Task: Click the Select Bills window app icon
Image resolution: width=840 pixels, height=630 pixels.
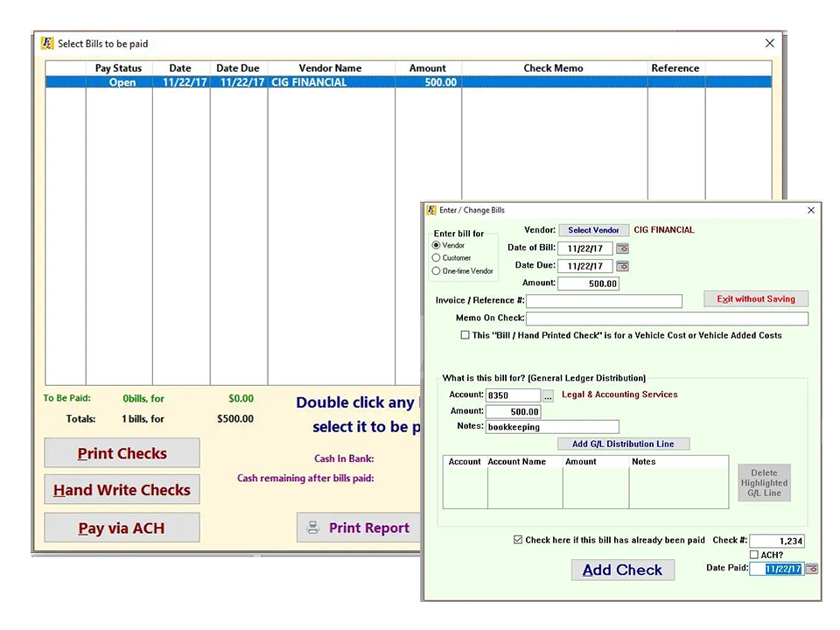Action: [47, 44]
